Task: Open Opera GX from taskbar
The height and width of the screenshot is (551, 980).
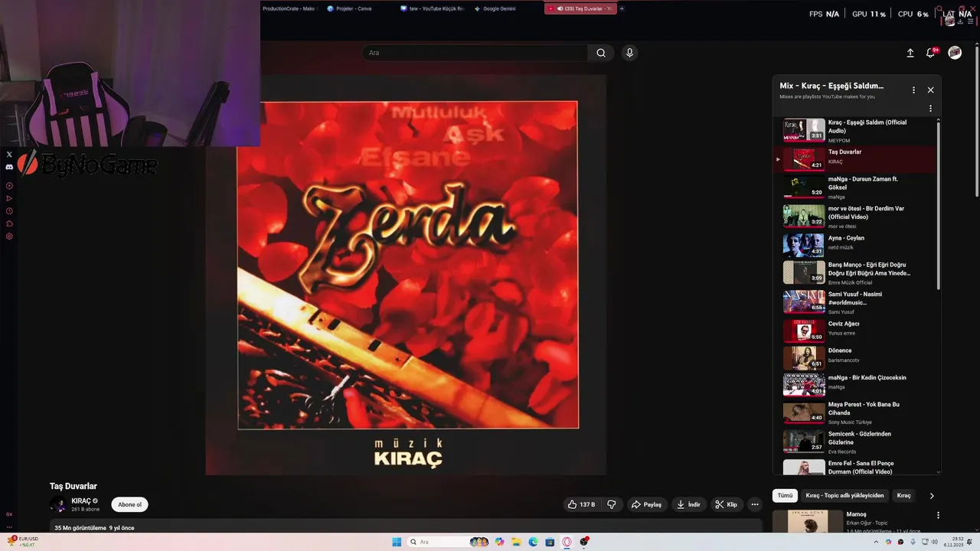Action: [567, 542]
